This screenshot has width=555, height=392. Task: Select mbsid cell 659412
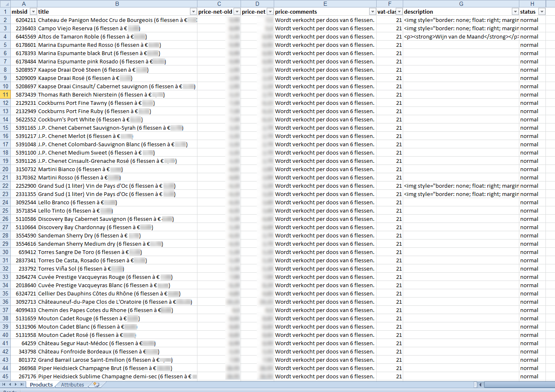coord(24,252)
